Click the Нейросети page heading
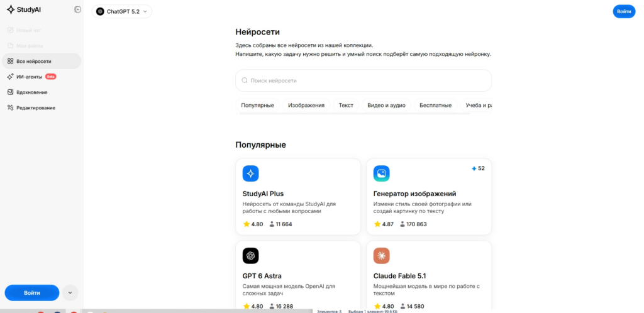 click(257, 32)
